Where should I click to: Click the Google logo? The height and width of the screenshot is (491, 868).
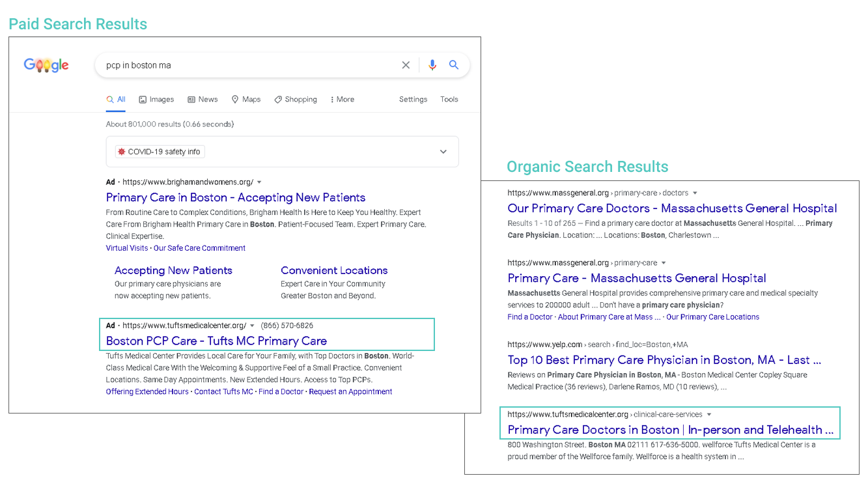pyautogui.click(x=46, y=65)
